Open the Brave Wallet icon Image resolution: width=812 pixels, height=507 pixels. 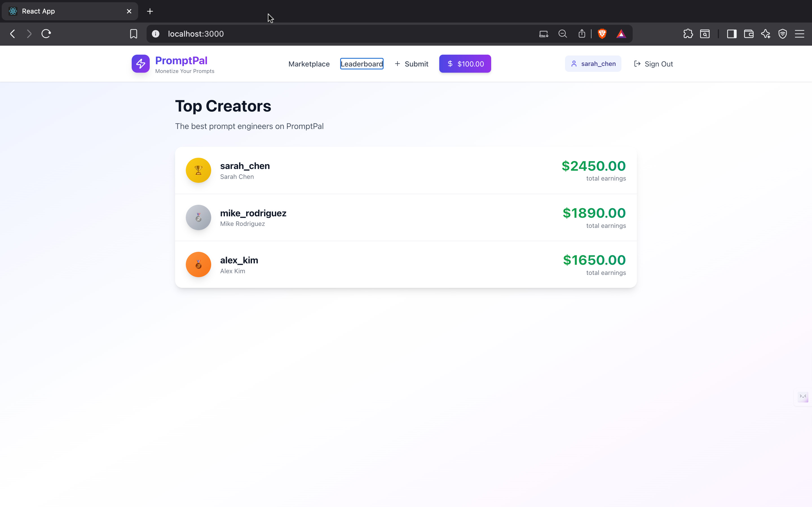coord(749,34)
